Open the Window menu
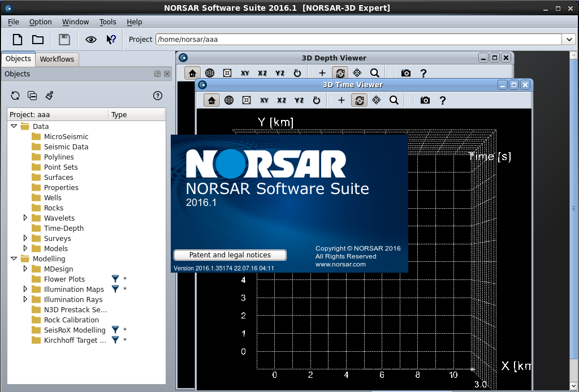The width and height of the screenshot is (579, 392). [x=75, y=22]
